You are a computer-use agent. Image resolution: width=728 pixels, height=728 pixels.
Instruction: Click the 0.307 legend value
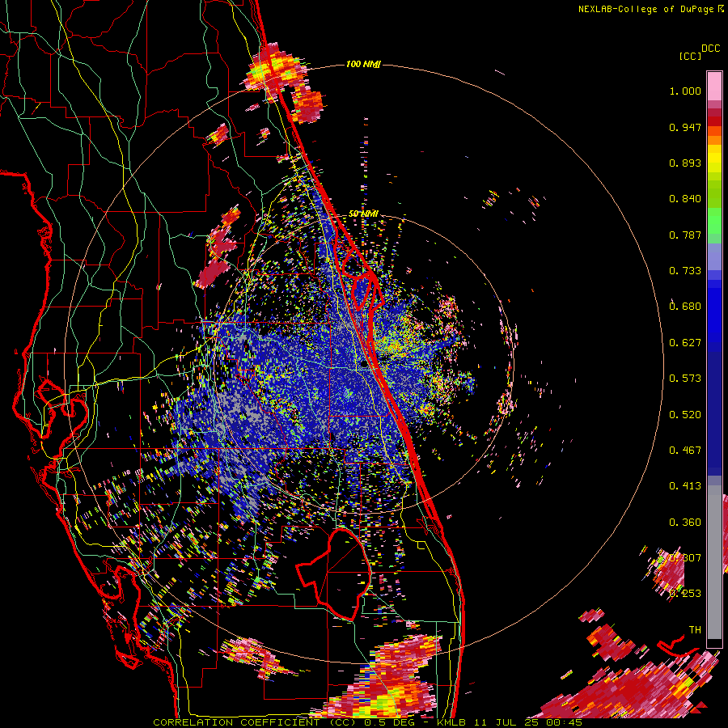coord(685,558)
